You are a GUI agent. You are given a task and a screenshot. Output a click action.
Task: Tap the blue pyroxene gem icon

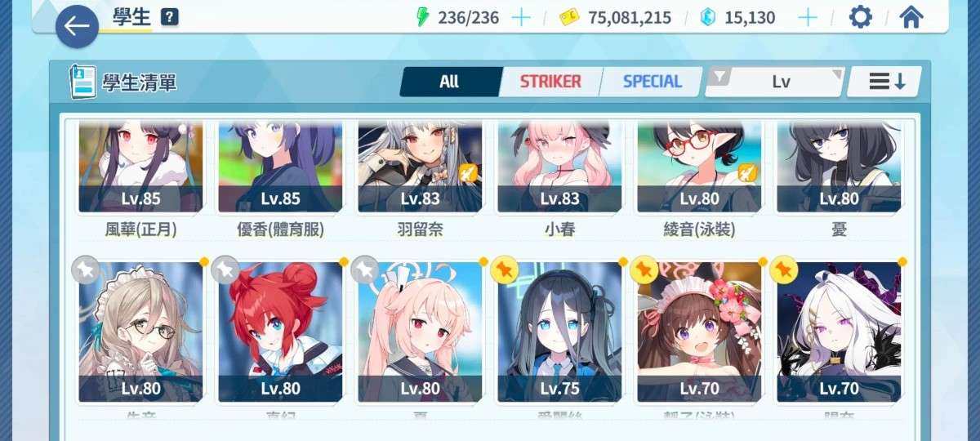pos(707,17)
